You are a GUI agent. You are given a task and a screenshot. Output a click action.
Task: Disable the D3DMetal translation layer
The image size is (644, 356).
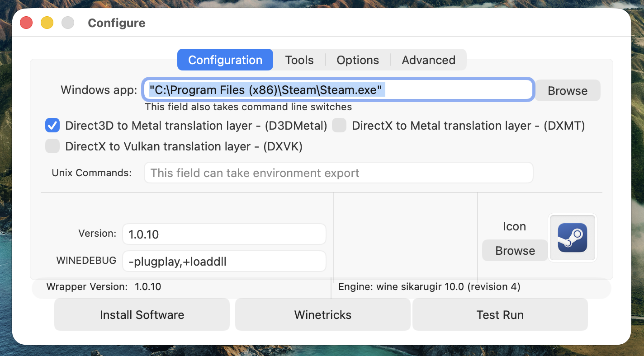[x=52, y=125]
